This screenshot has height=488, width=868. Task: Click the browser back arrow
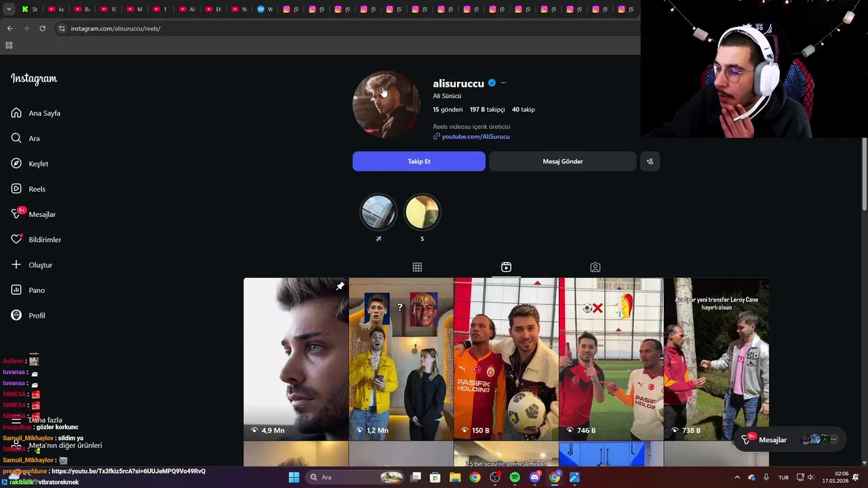tap(9, 28)
